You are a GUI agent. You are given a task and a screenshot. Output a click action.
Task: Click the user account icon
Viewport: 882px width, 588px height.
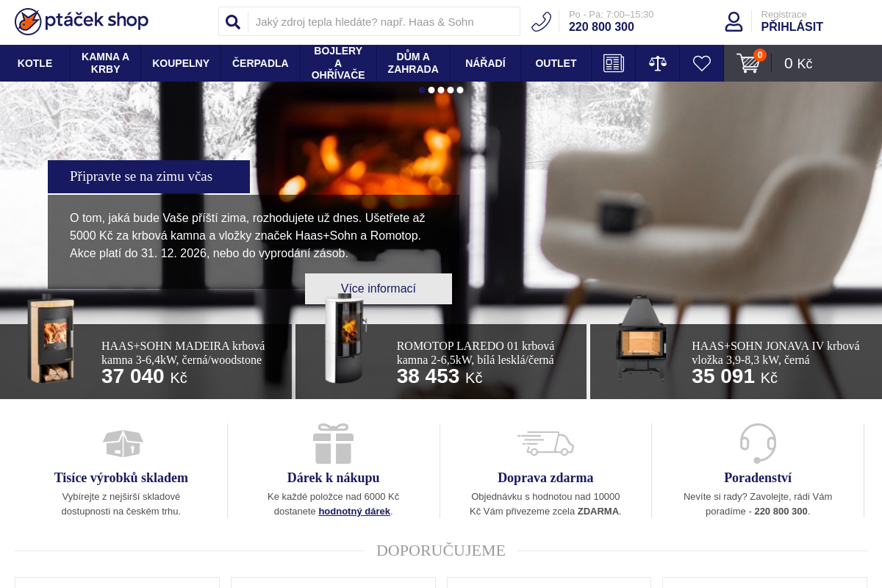pyautogui.click(x=734, y=21)
